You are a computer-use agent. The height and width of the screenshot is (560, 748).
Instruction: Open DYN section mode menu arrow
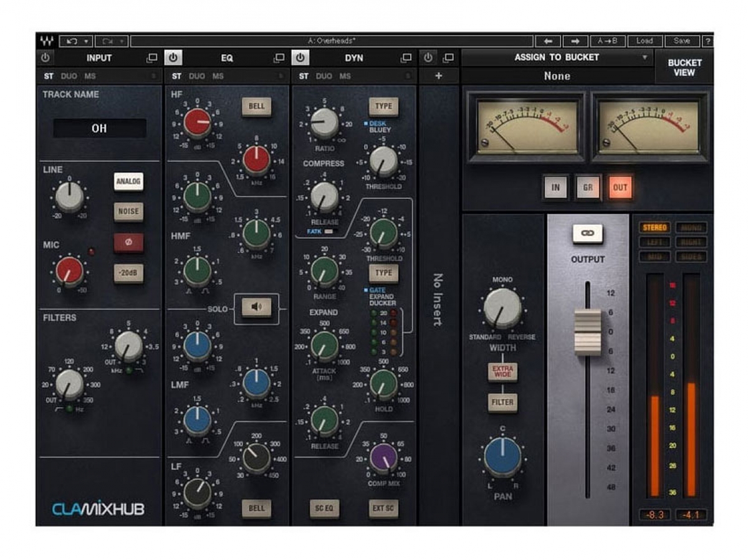coord(408,77)
